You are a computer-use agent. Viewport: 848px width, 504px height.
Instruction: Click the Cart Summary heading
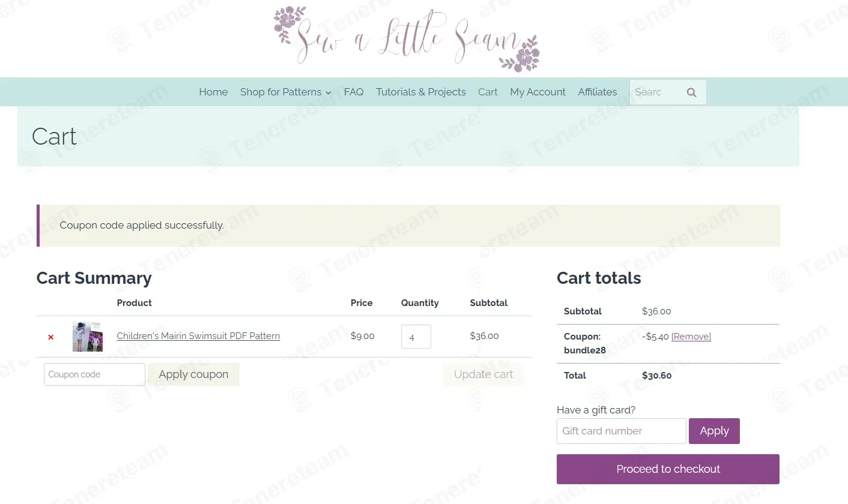94,278
